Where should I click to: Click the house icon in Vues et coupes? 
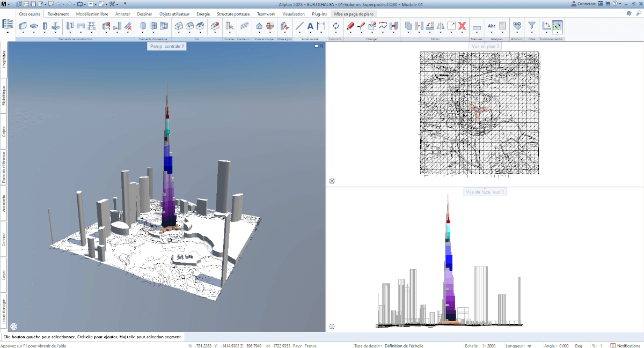[259, 25]
